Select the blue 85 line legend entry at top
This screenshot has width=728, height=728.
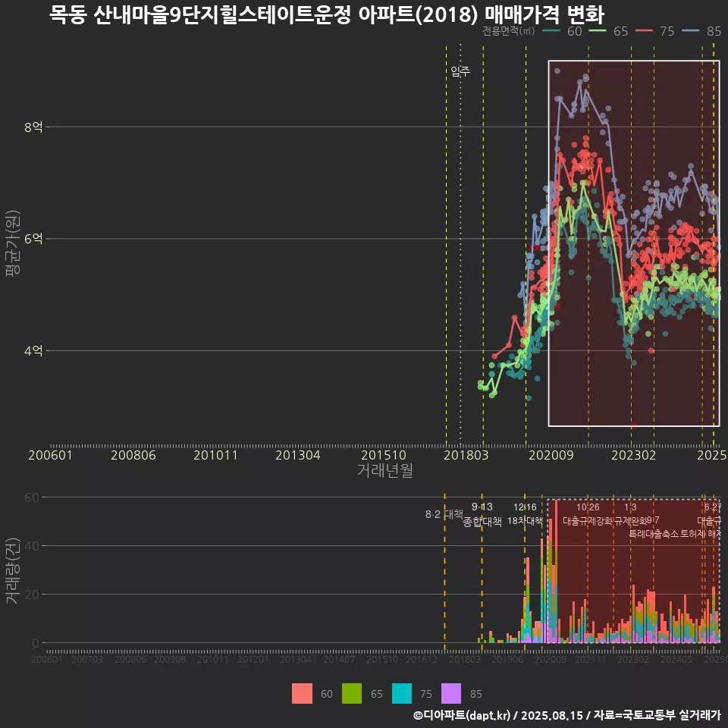701,31
